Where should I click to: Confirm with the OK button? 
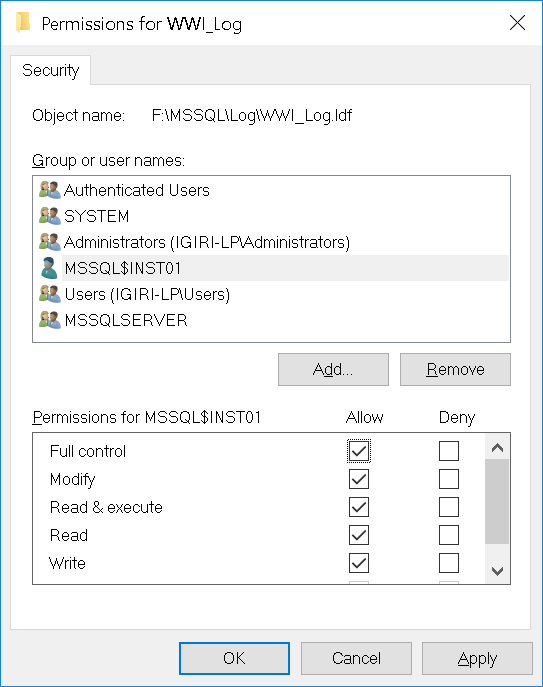point(234,658)
